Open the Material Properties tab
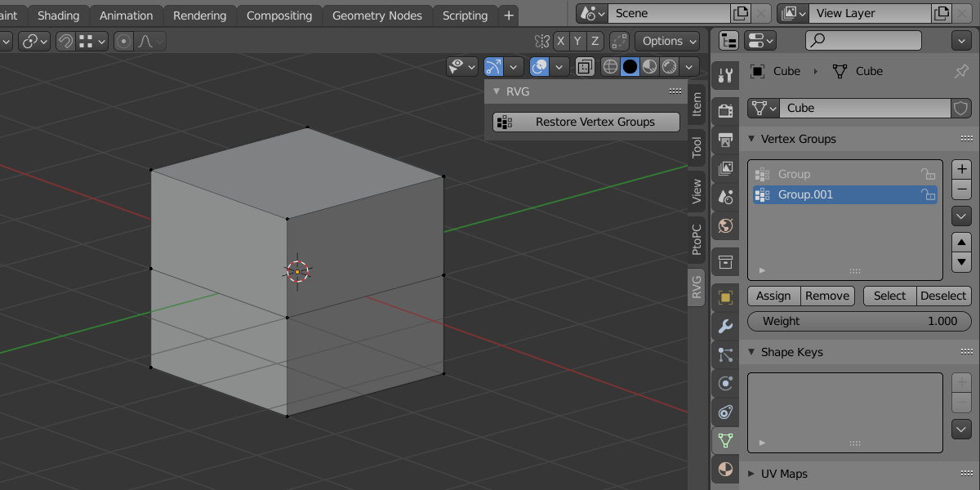 pyautogui.click(x=725, y=469)
